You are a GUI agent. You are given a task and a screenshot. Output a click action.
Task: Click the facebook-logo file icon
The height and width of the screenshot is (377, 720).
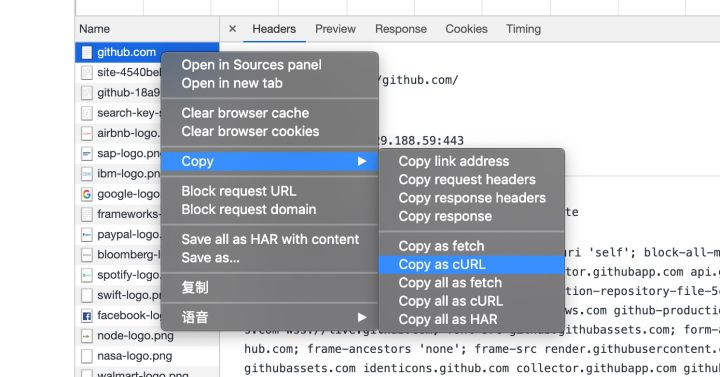[x=86, y=315]
